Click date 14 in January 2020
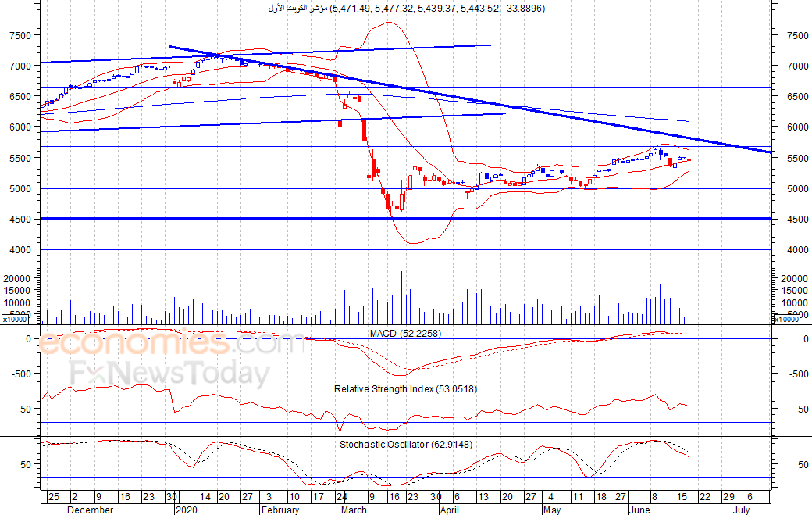Image resolution: width=812 pixels, height=515 pixels. pos(205,497)
